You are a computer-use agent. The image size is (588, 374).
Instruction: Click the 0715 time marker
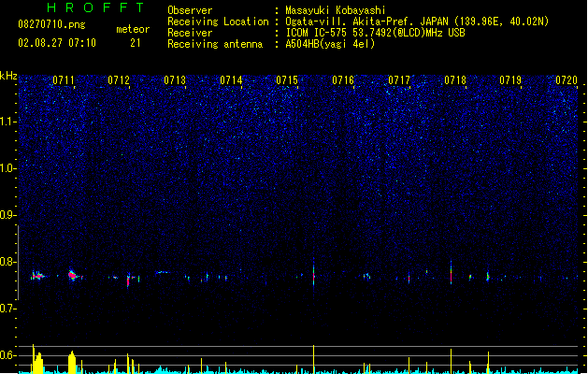(287, 80)
